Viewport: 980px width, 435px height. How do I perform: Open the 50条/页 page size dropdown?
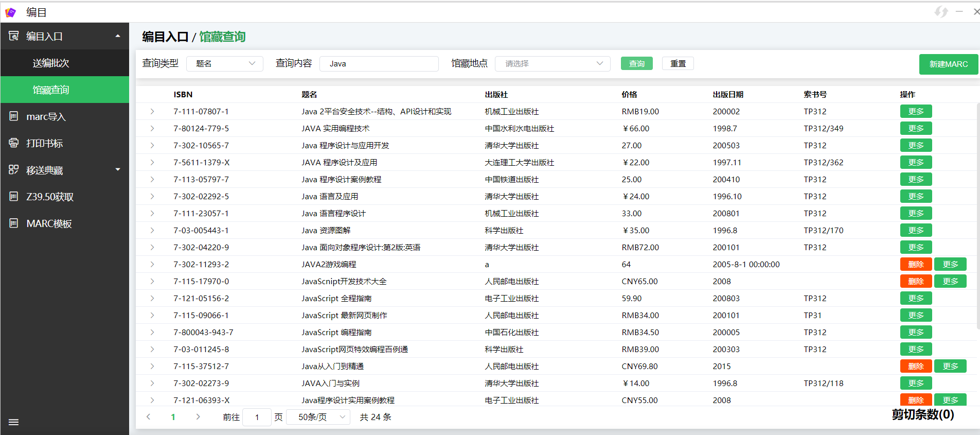click(x=318, y=417)
